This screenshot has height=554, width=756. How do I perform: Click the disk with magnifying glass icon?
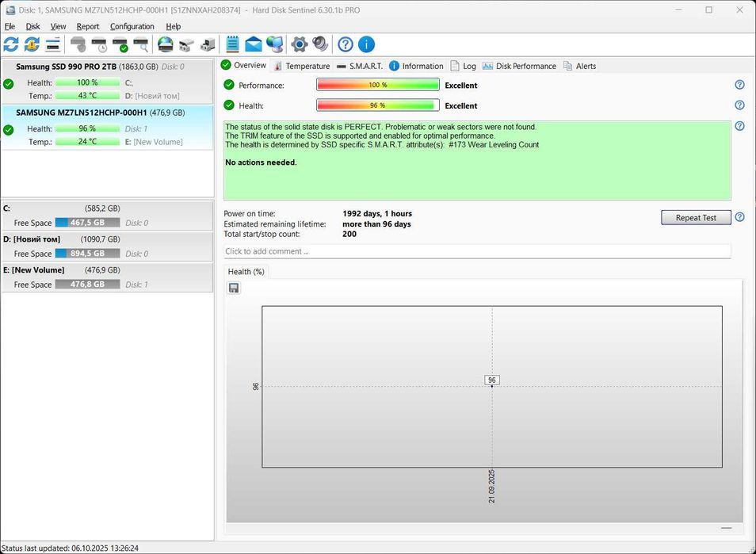(x=141, y=44)
